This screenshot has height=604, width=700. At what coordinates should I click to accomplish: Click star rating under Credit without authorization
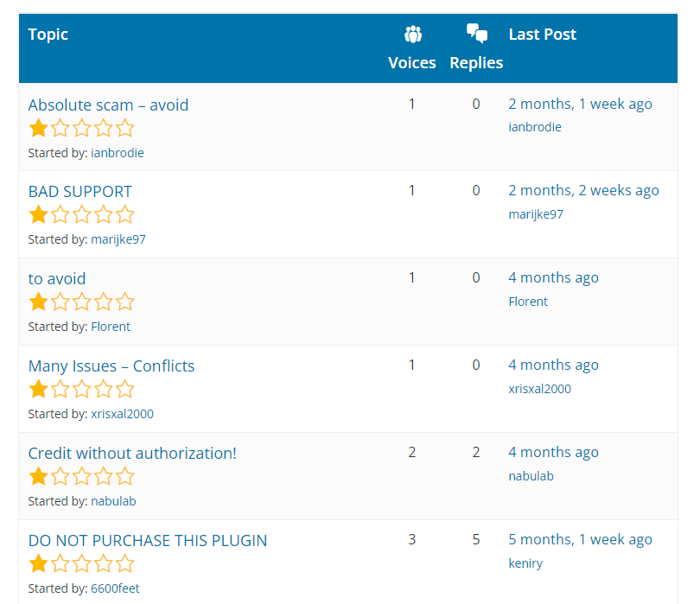coord(81,476)
